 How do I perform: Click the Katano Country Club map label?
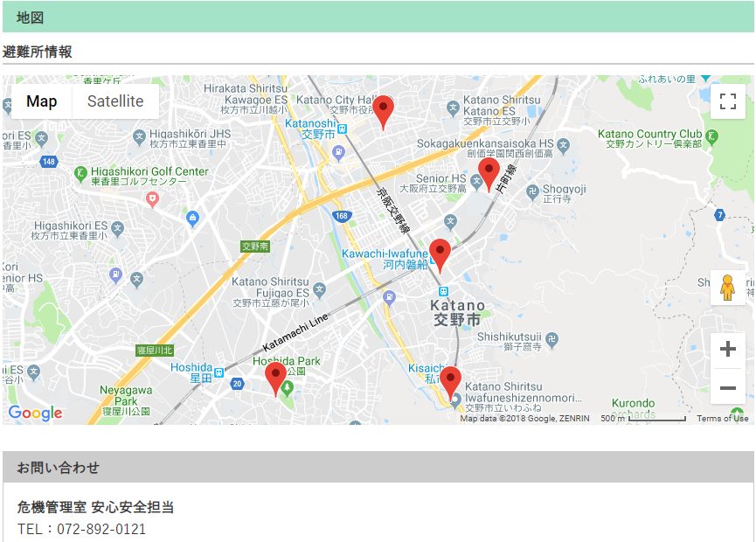coord(650,138)
